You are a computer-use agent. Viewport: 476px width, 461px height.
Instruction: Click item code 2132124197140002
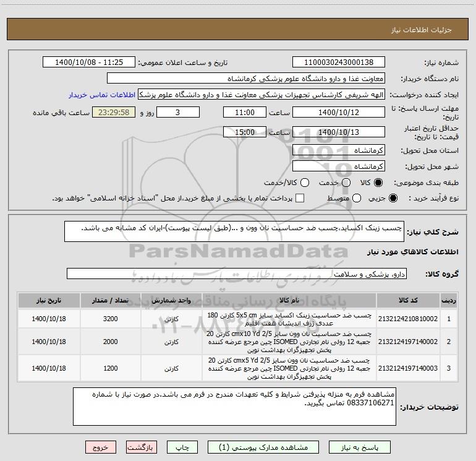tap(408, 342)
